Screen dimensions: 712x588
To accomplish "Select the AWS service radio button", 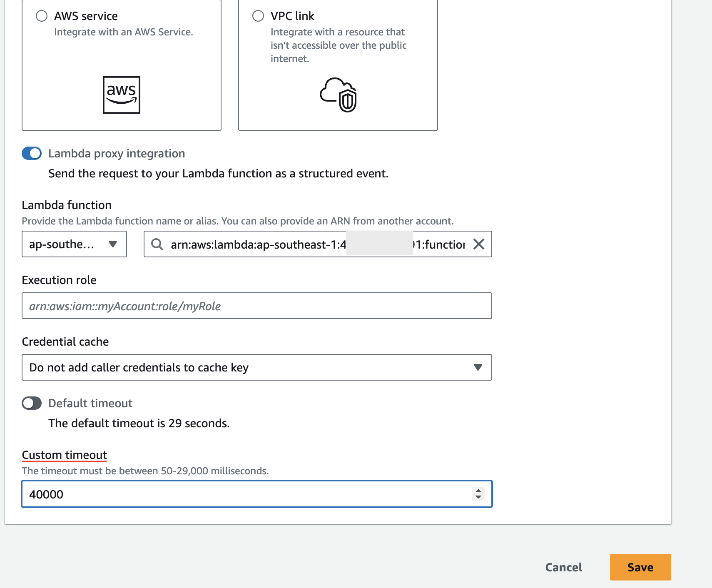I will (42, 16).
